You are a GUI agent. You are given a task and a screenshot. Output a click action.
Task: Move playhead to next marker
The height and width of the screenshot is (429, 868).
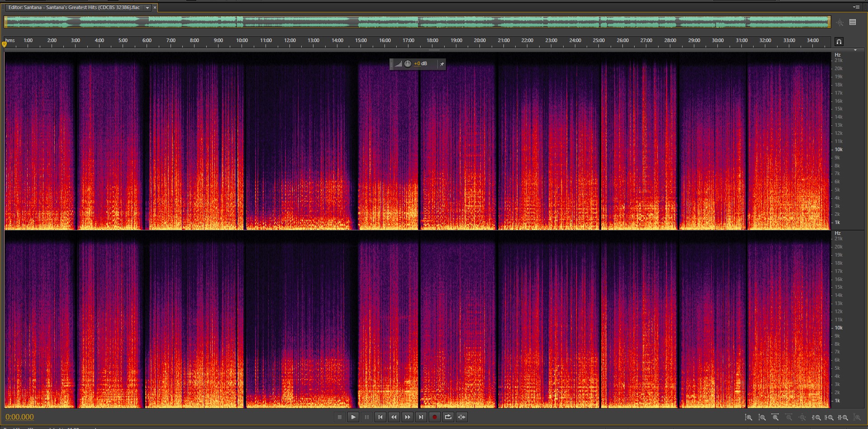click(x=421, y=417)
